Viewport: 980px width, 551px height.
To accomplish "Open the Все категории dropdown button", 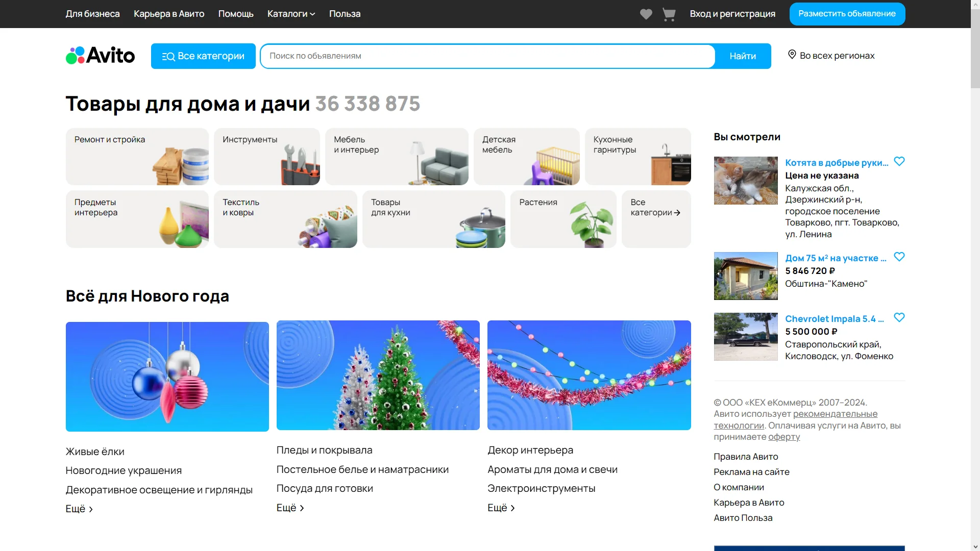I will point(203,56).
